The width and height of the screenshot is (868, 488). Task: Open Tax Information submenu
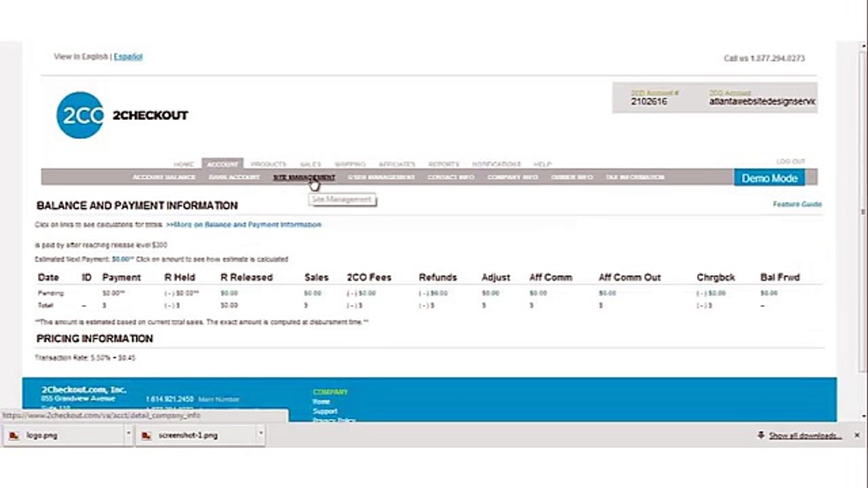point(635,178)
